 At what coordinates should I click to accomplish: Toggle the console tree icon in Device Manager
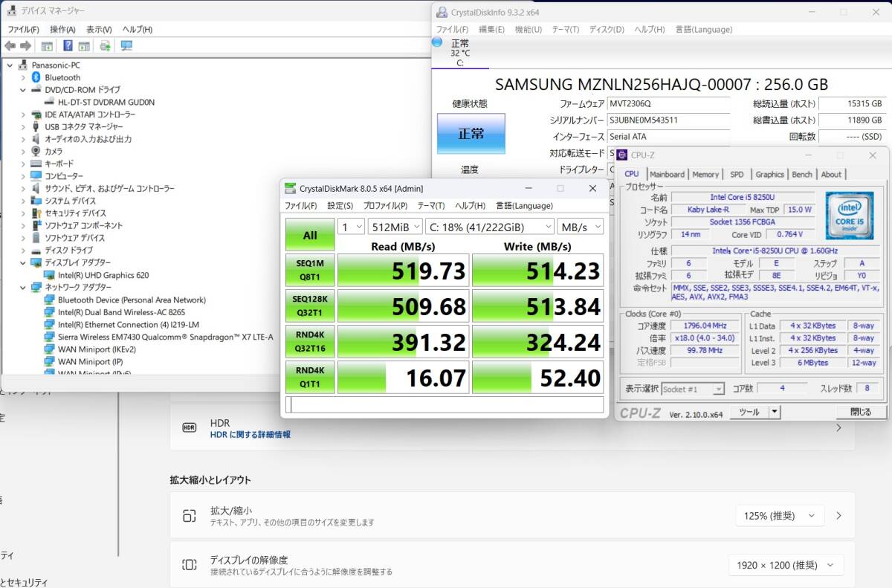click(x=47, y=46)
